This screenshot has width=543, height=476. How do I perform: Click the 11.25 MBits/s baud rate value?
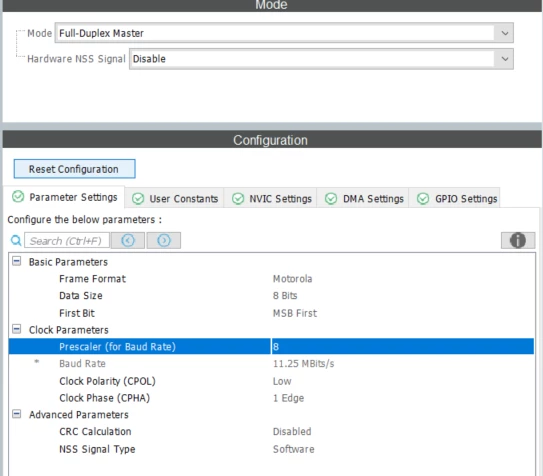pyautogui.click(x=303, y=363)
